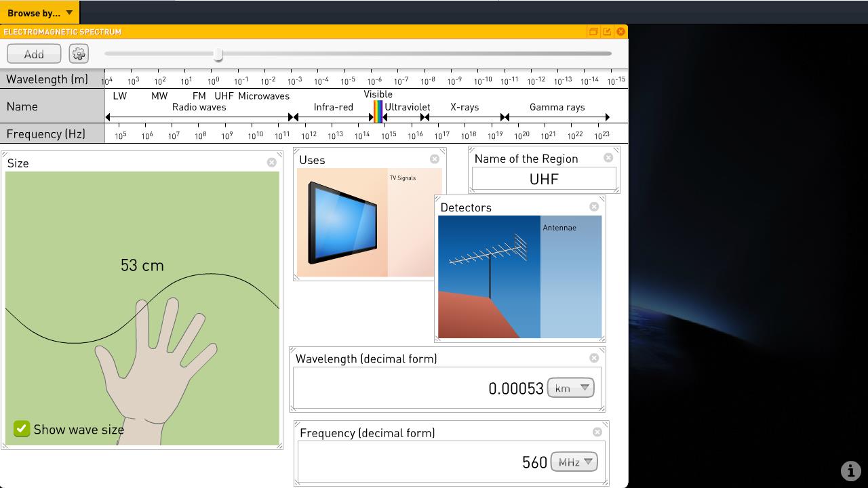
Task: Click the antenna image in Detectors panel
Action: pos(489,277)
